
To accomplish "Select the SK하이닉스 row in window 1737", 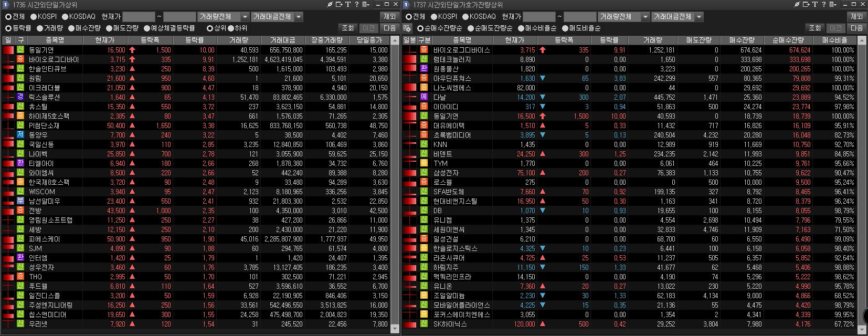I will coord(629,324).
